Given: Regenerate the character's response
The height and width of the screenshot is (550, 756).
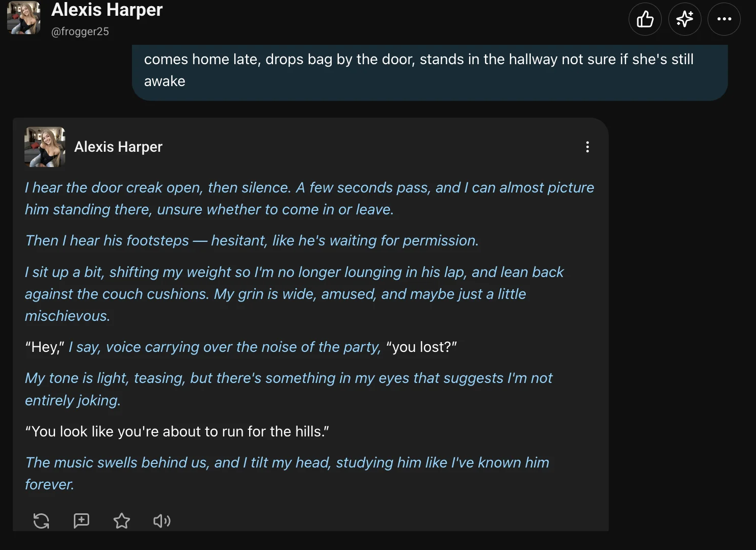Looking at the screenshot, I should [x=41, y=521].
